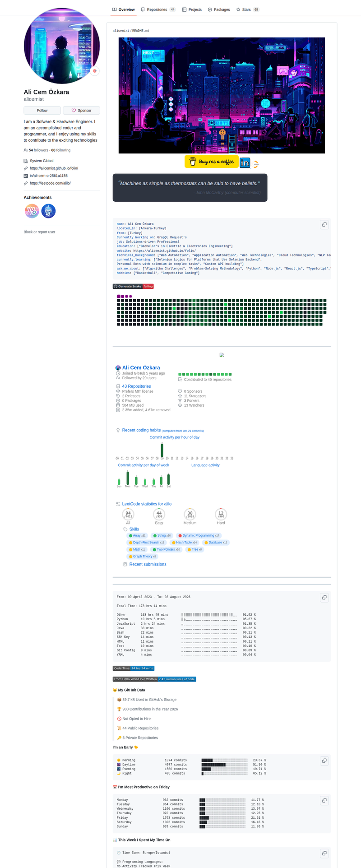Click Block or report user
The width and height of the screenshot is (361, 868).
pyautogui.click(x=39, y=232)
